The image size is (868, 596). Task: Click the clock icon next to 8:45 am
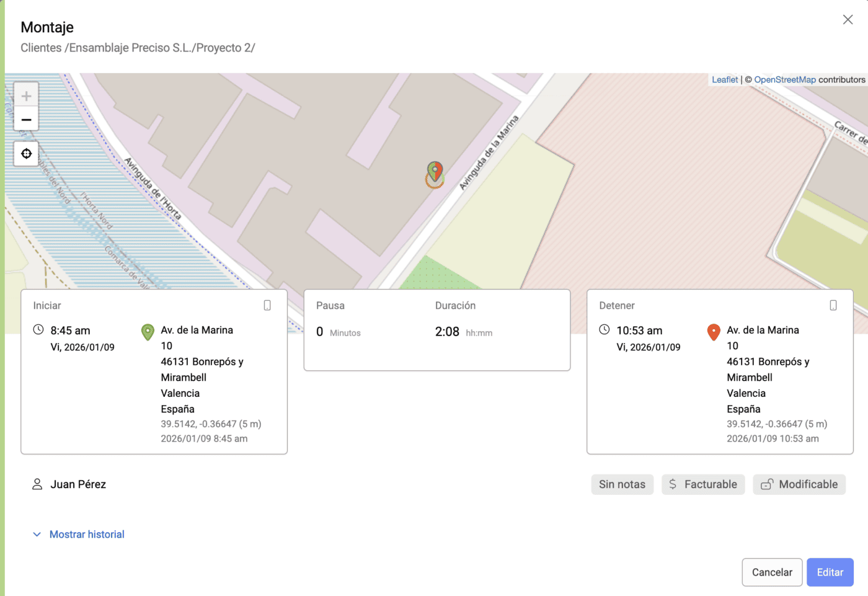click(x=38, y=331)
